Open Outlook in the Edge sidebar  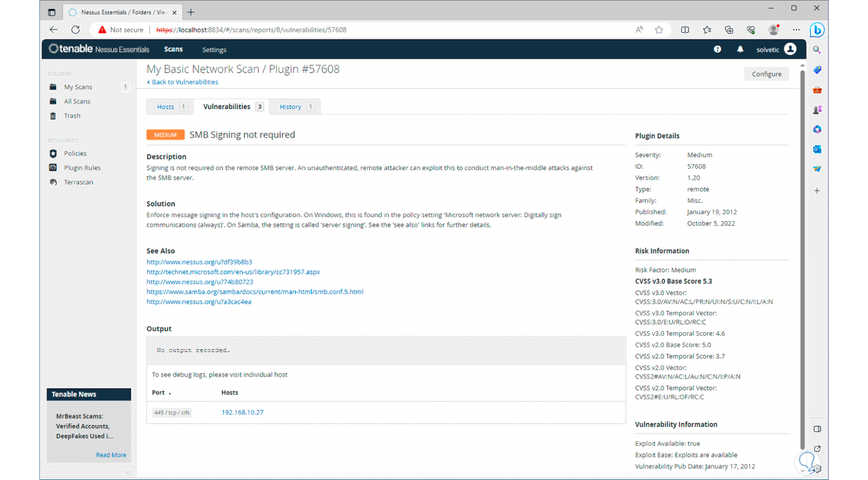coord(817,149)
